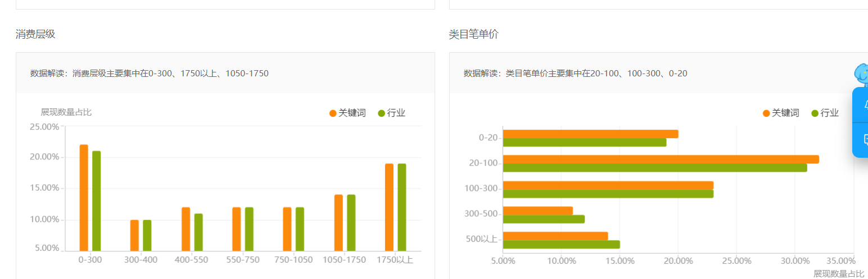Click the 100-300 category label
This screenshot has height=279, width=868.
point(481,189)
